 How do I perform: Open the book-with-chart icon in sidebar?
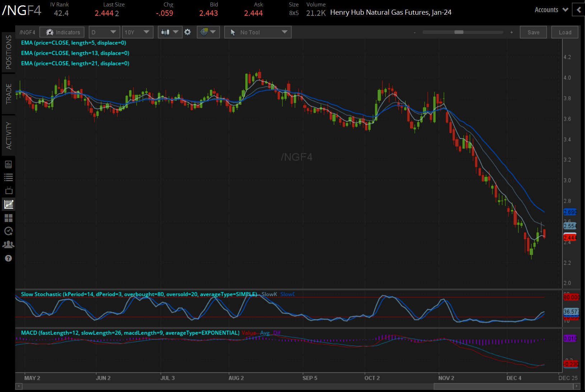pyautogui.click(x=9, y=164)
